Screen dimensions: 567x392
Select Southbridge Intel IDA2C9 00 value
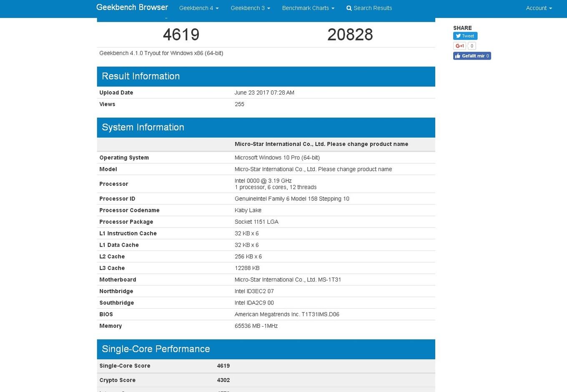(254, 303)
